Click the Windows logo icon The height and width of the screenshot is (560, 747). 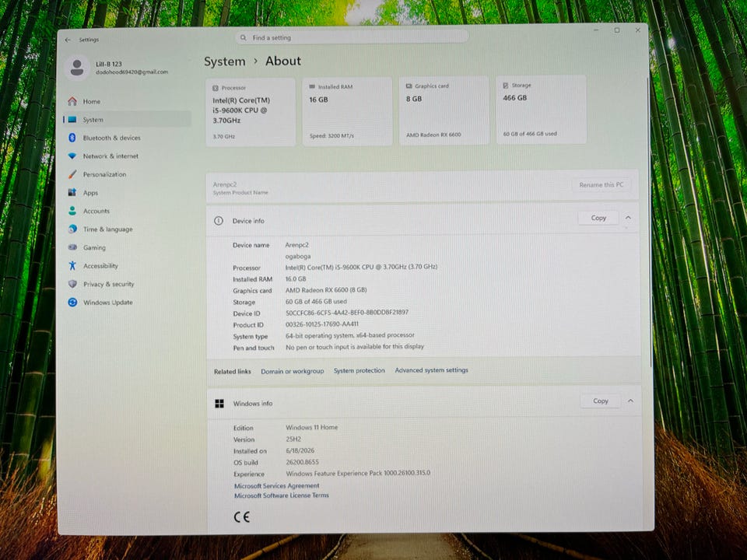coord(219,404)
